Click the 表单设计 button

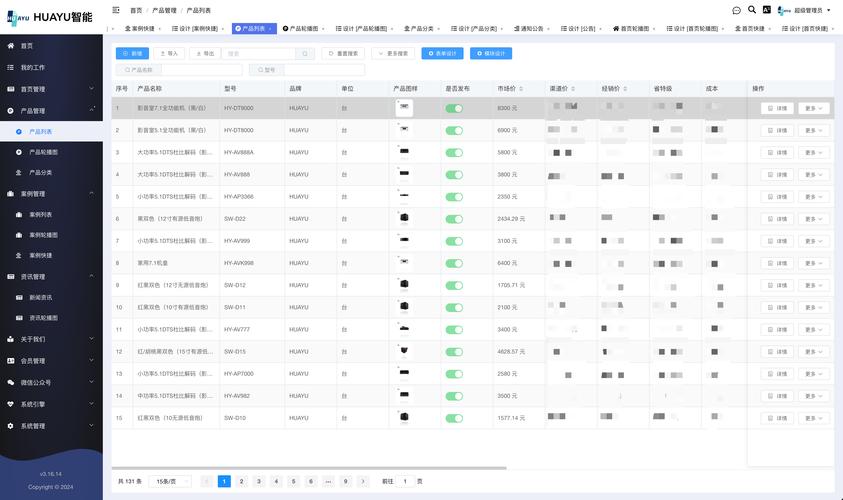pos(443,53)
